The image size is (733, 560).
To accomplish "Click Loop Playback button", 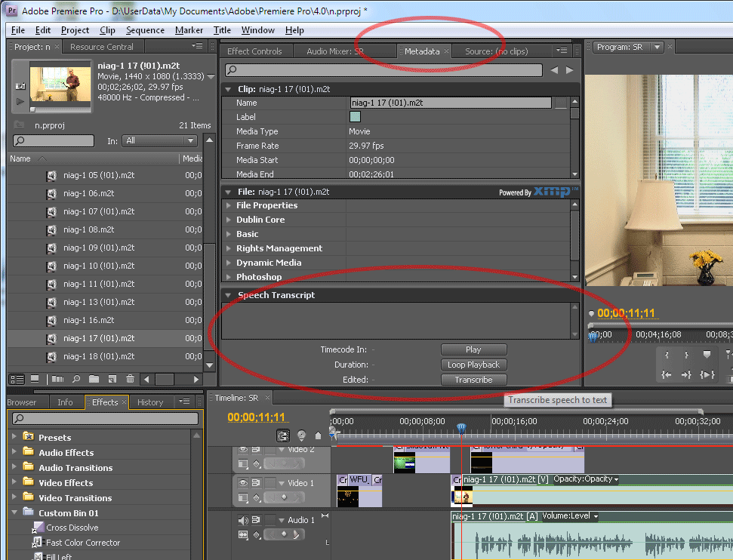I will pos(473,365).
